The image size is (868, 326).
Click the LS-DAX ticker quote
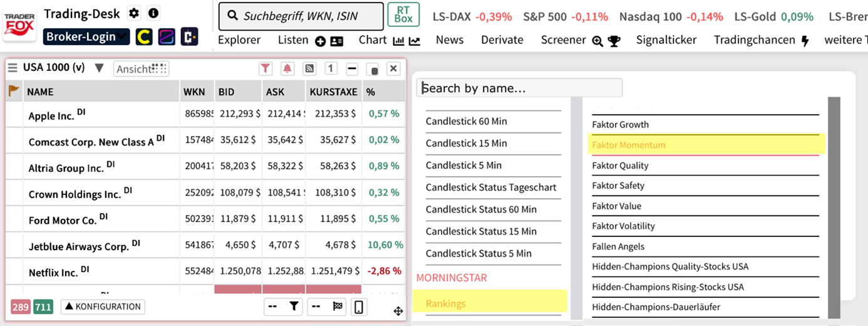[472, 17]
